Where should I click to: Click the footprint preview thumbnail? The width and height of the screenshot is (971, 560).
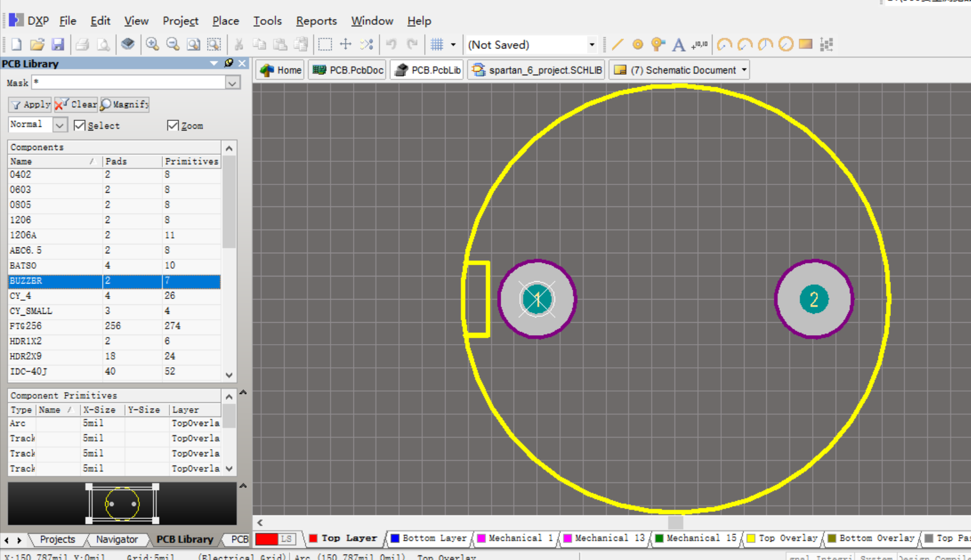click(122, 504)
